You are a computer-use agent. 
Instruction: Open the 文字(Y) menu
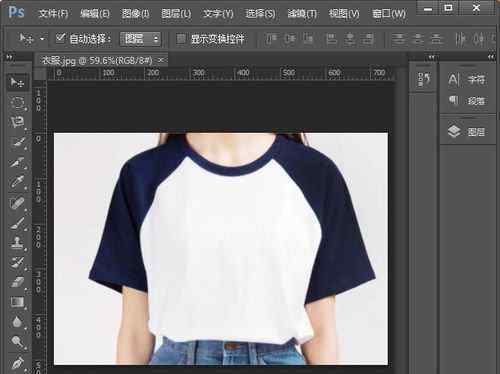point(218,14)
